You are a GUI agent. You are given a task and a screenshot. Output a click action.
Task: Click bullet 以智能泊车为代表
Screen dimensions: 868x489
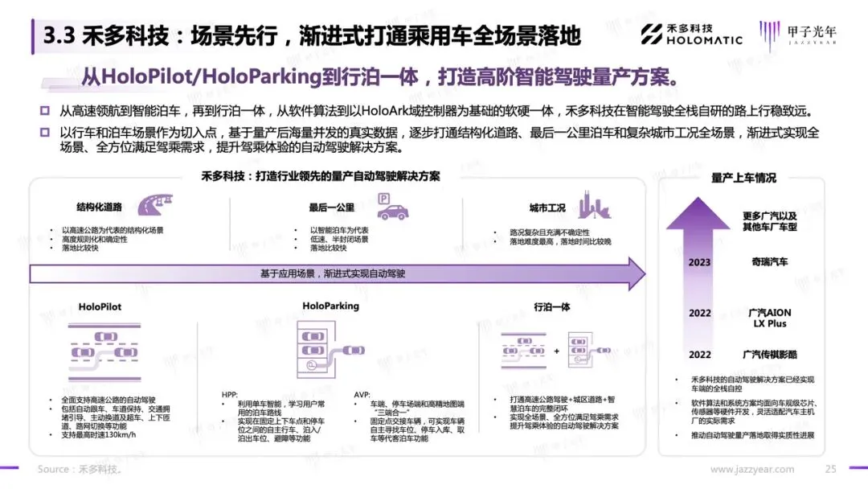pos(339,230)
